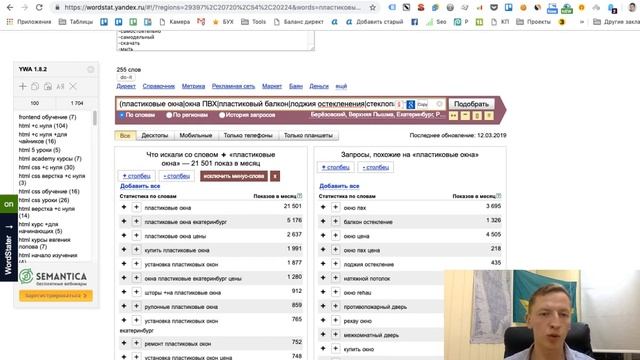This screenshot has width=640, height=360.
Task: Select 'frontend обучение (7)' in YWA list
Action: [x=47, y=117]
